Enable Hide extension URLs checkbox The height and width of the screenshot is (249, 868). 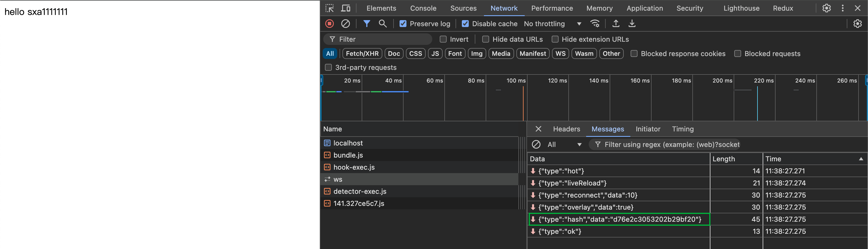click(x=555, y=39)
